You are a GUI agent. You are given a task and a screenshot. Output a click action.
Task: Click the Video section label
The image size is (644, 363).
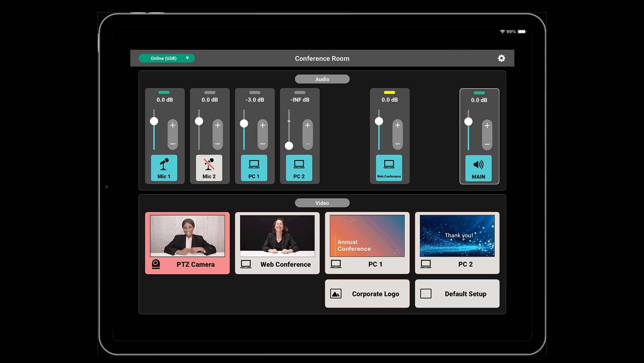coord(322,203)
